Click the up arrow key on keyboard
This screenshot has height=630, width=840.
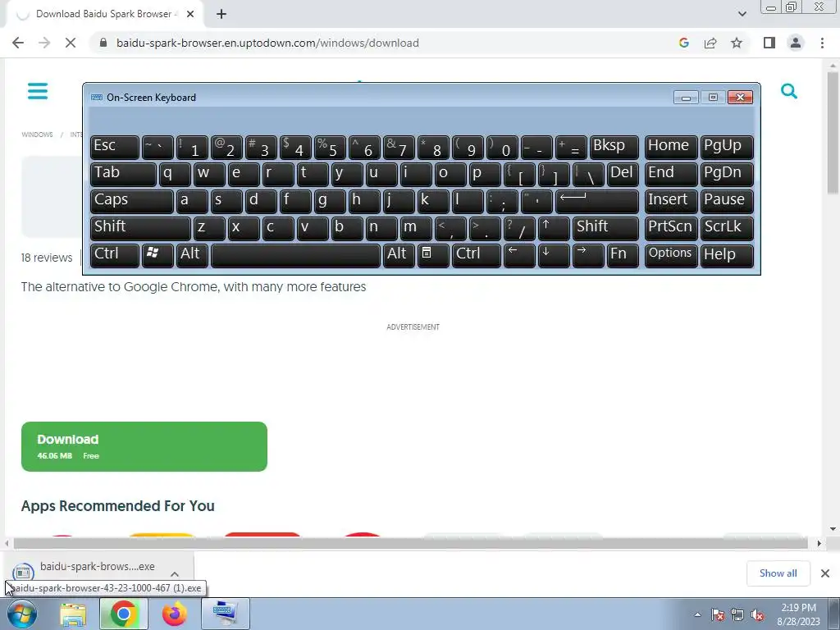tap(554, 228)
